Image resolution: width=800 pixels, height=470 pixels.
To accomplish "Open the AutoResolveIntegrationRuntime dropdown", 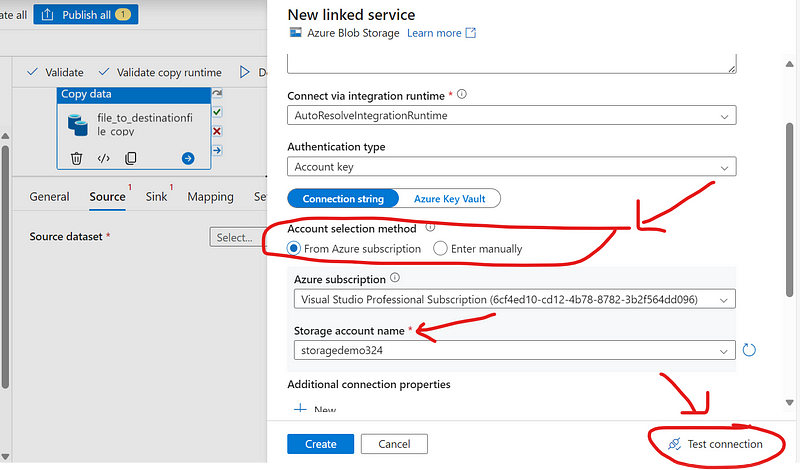I will pos(511,115).
